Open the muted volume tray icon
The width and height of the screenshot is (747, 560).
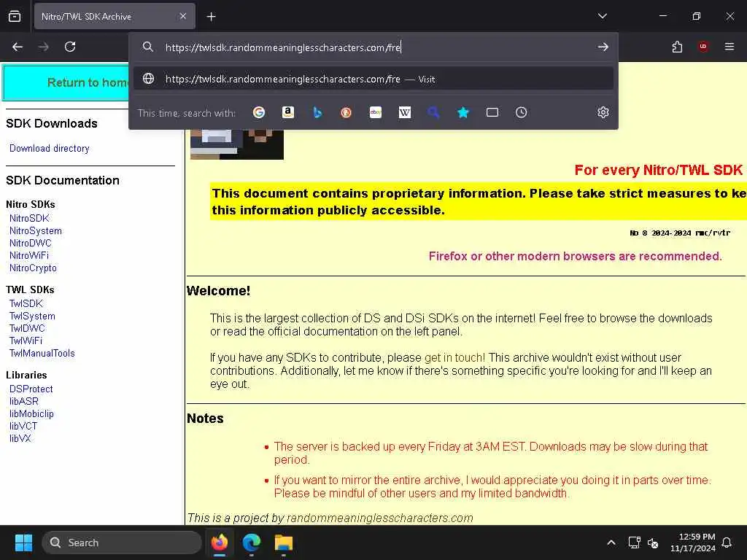(x=653, y=542)
